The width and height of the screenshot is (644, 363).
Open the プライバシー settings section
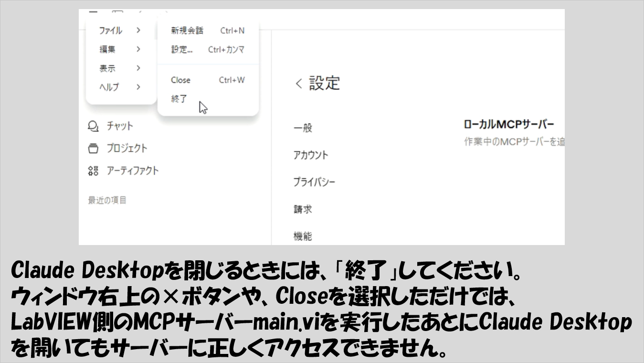[314, 182]
